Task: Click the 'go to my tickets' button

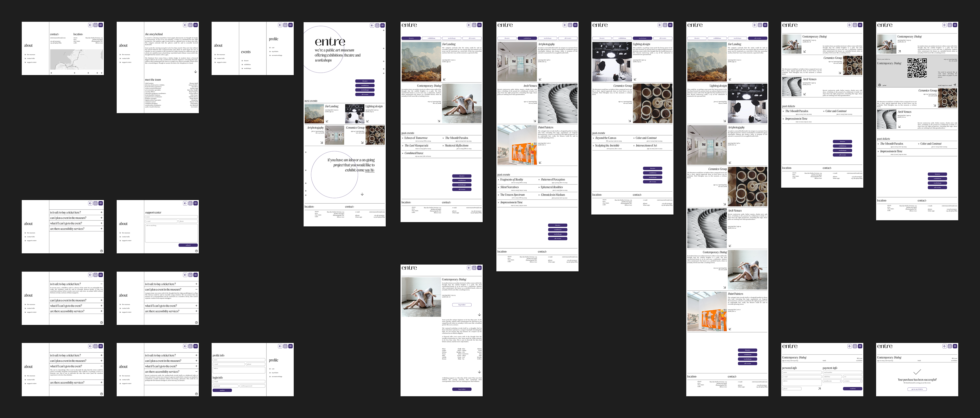Action: (x=917, y=389)
